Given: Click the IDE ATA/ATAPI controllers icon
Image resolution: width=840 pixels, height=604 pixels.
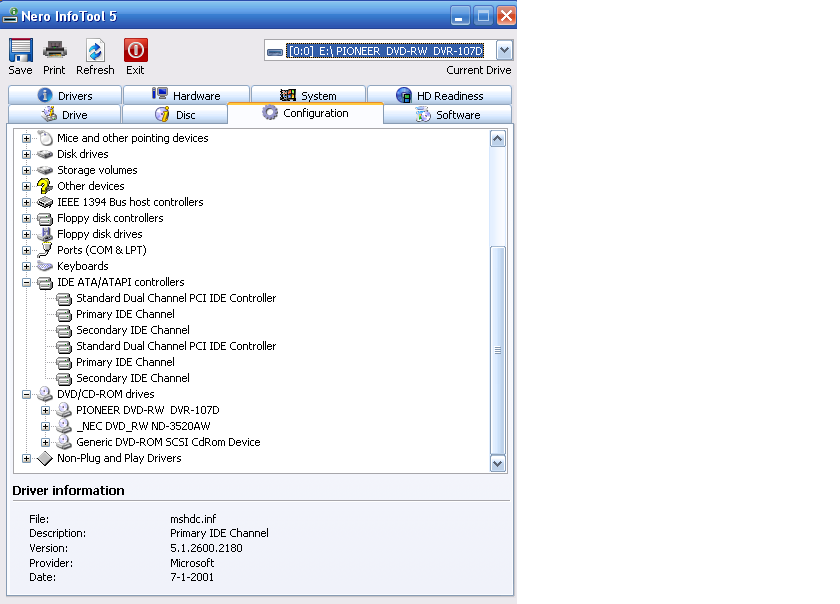Looking at the screenshot, I should pyautogui.click(x=45, y=282).
